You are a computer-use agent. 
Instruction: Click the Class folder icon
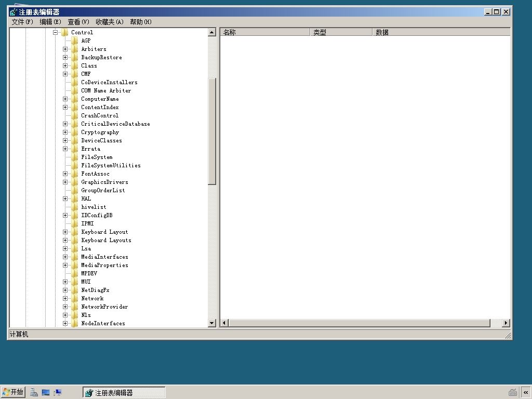[x=75, y=65]
